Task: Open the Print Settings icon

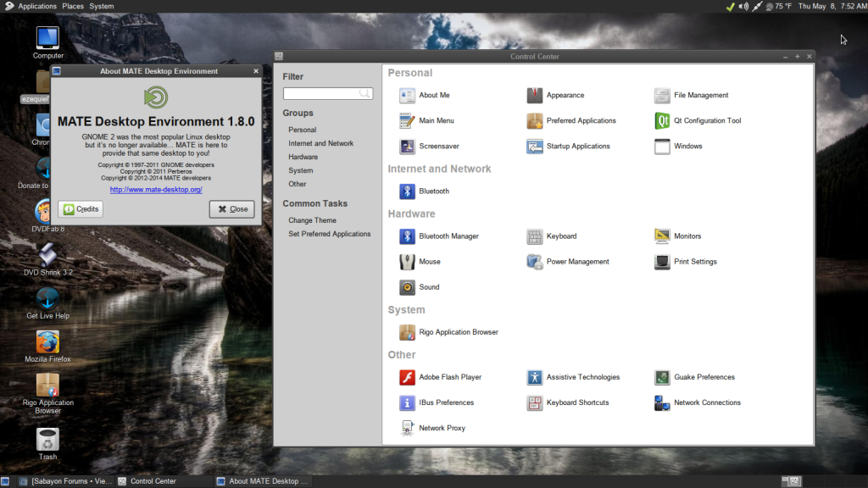Action: [662, 262]
